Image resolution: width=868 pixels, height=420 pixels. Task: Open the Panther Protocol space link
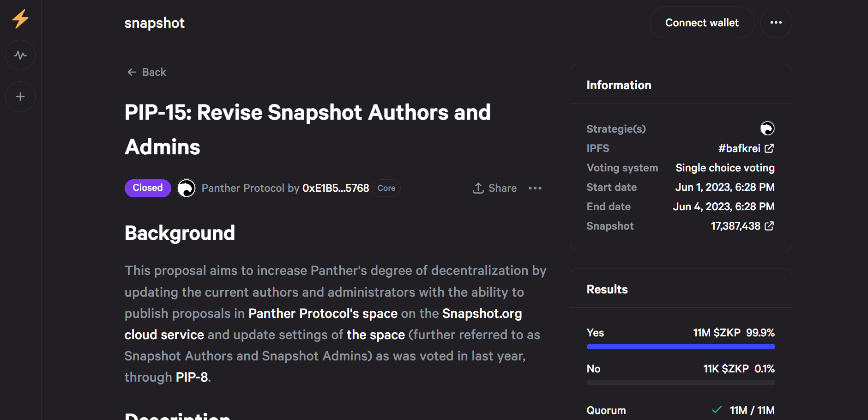(x=243, y=188)
